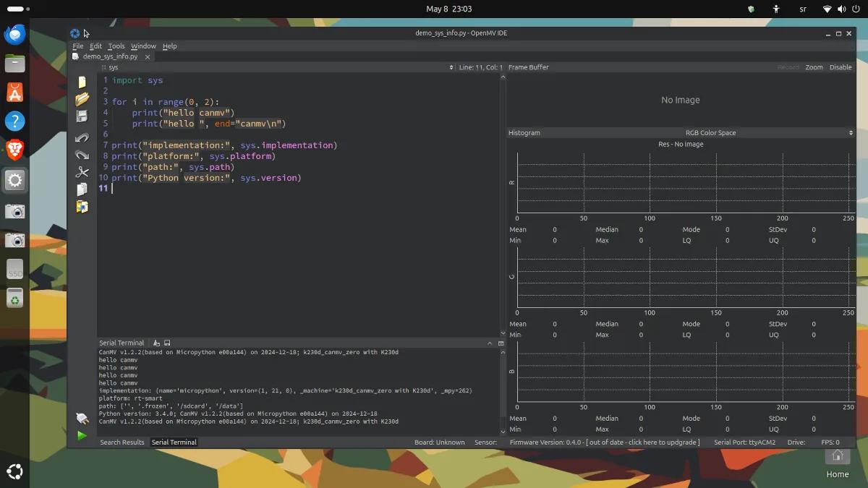Click the New File icon in the toolbar

pyautogui.click(x=82, y=82)
